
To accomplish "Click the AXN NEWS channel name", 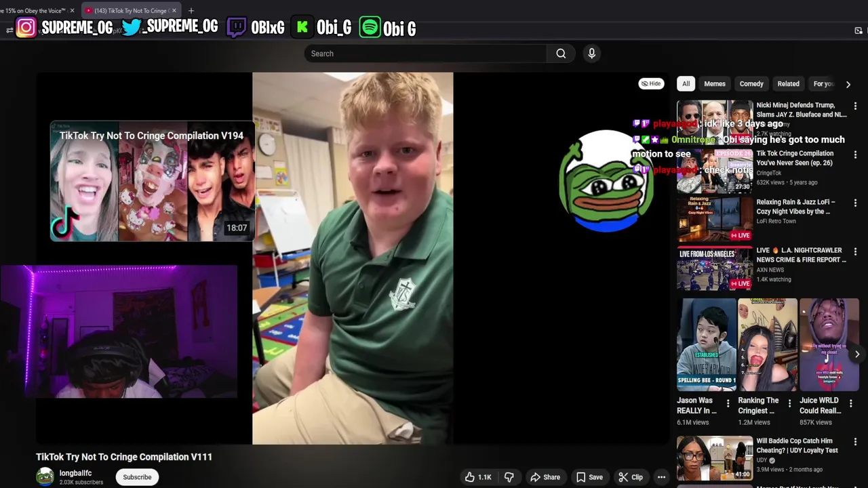I will point(770,270).
